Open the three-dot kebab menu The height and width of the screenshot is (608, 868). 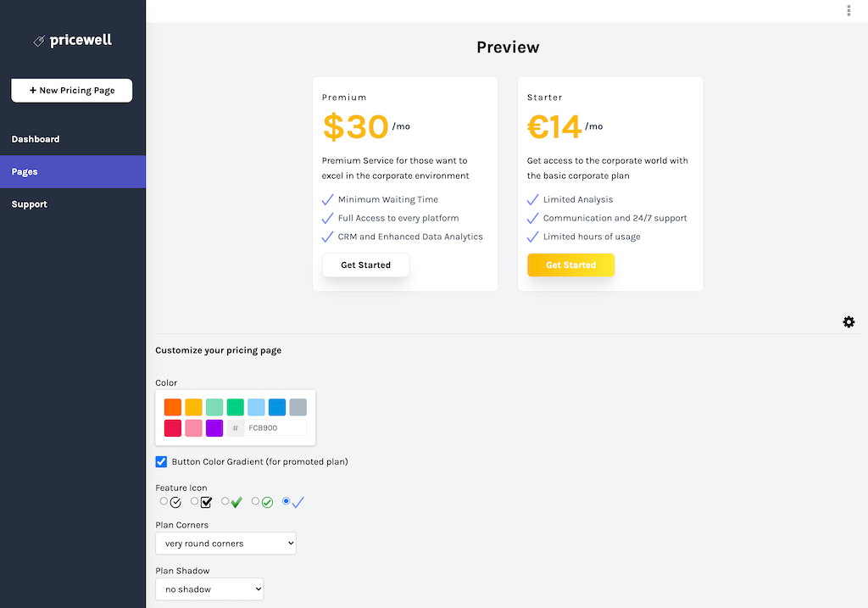[x=849, y=10]
